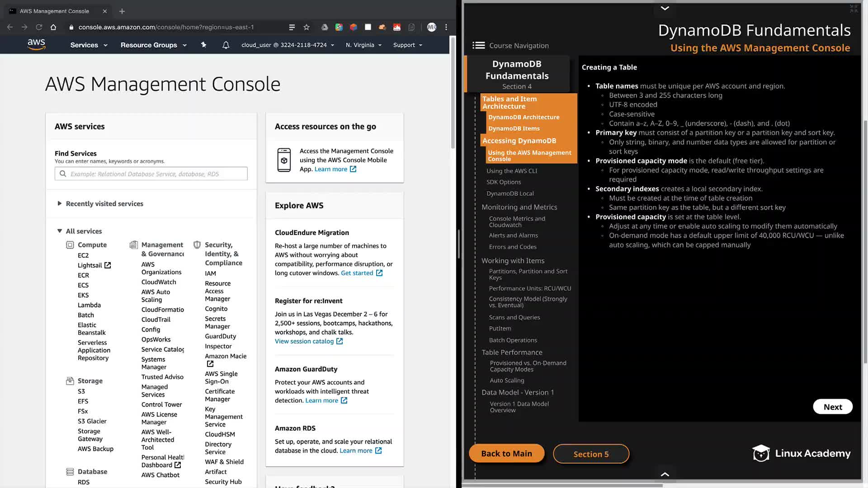Click the AWS logo home icon
Screen dimensions: 868x488
point(36,44)
